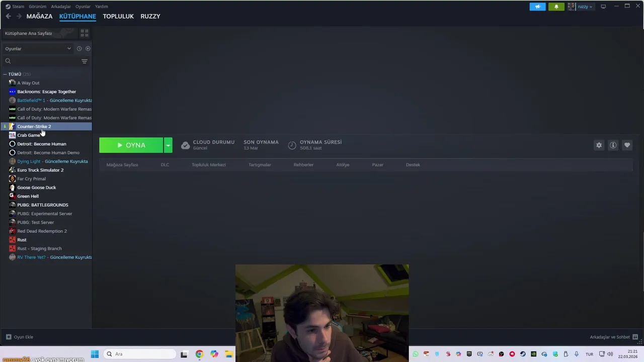The width and height of the screenshot is (644, 362).
Task: Click the Steam tray icon
Action: (523, 354)
